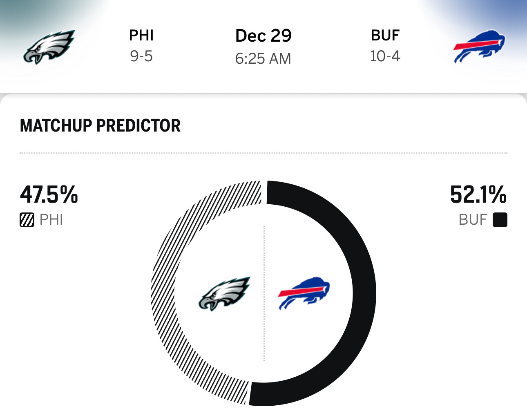Select the Matchup Predictor heading
This screenshot has height=420, width=527.
point(100,125)
